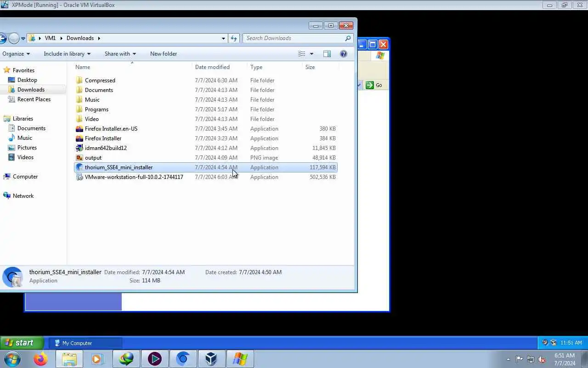Screen dimensions: 588x368
Task: Select Computer in the navigation pane
Action: coord(25,177)
